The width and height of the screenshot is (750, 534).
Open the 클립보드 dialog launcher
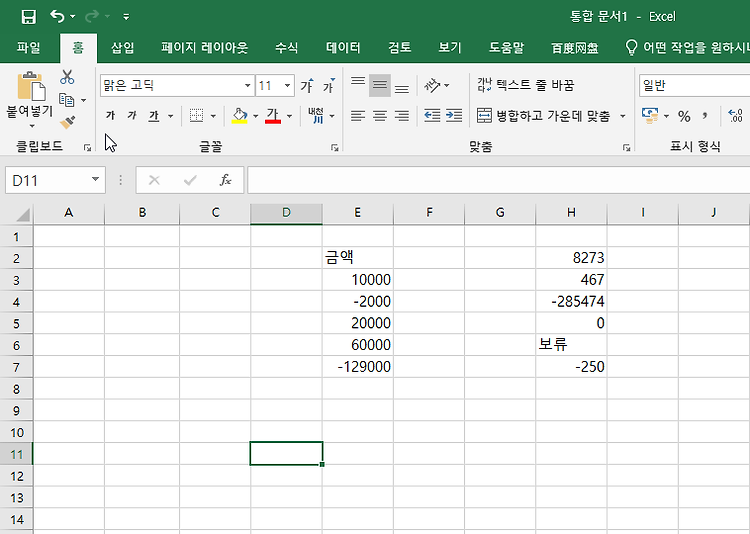tap(88, 148)
